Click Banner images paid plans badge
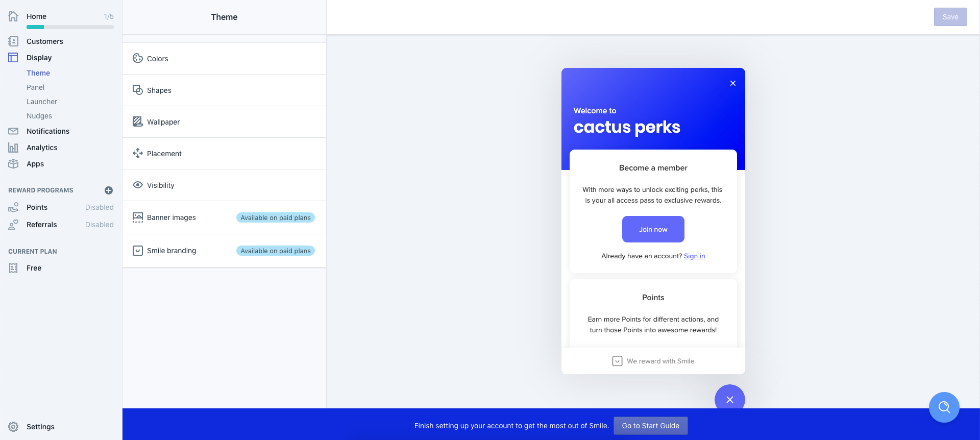980x440 pixels. pos(276,217)
